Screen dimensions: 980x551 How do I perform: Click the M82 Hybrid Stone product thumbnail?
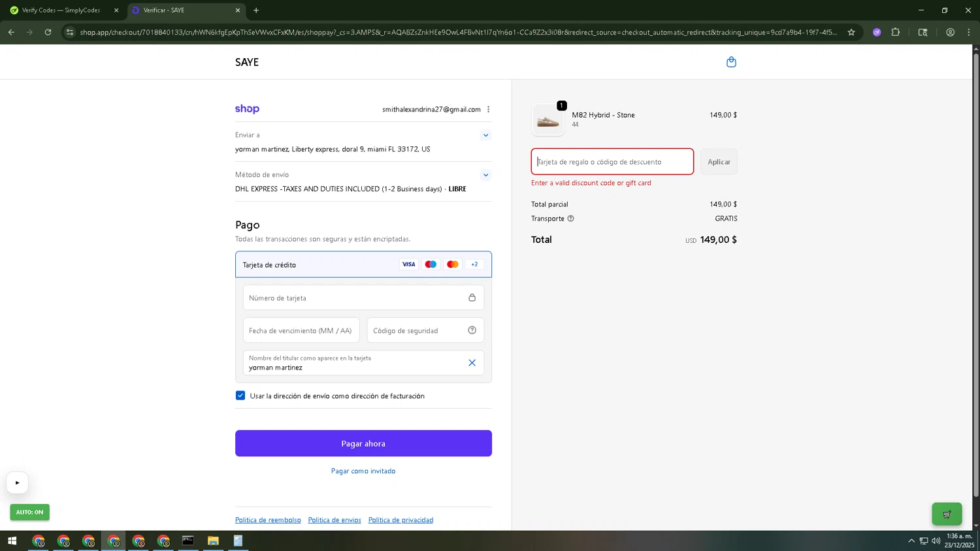click(548, 120)
